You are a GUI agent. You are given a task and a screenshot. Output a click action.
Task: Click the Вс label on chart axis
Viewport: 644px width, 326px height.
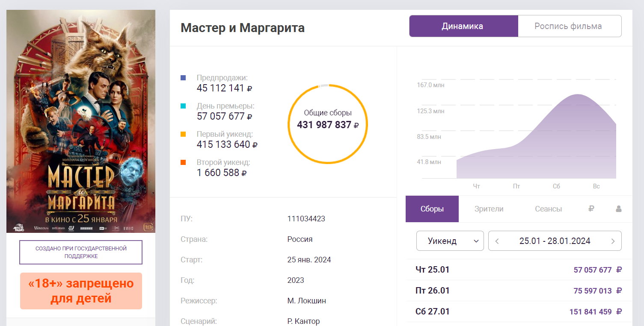tap(597, 186)
